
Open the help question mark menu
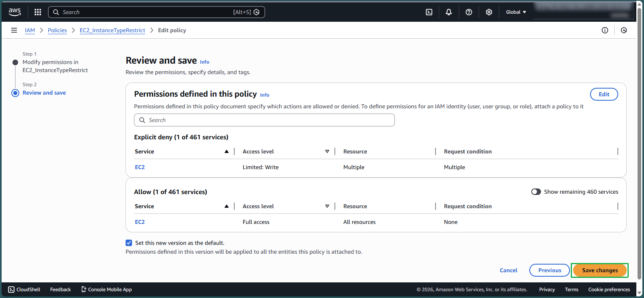(469, 12)
